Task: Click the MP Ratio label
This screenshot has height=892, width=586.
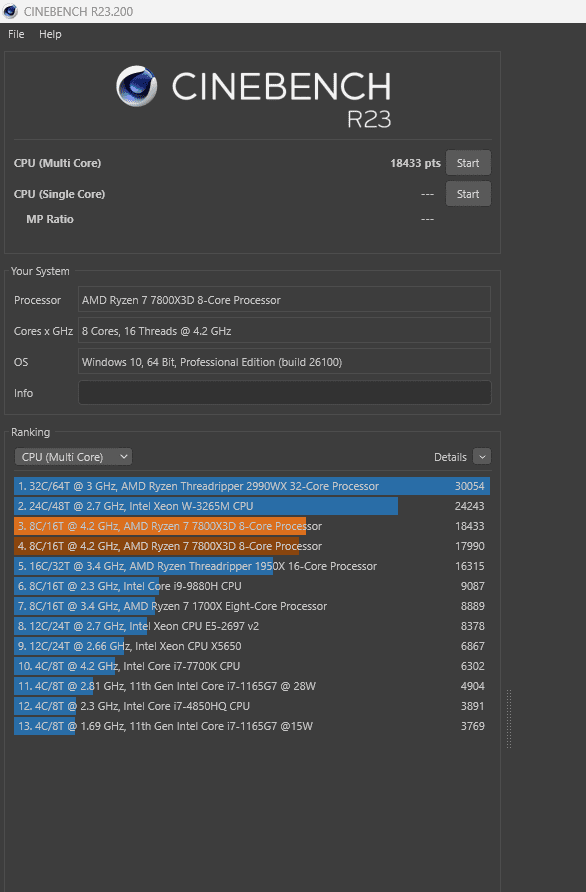Action: 50,219
